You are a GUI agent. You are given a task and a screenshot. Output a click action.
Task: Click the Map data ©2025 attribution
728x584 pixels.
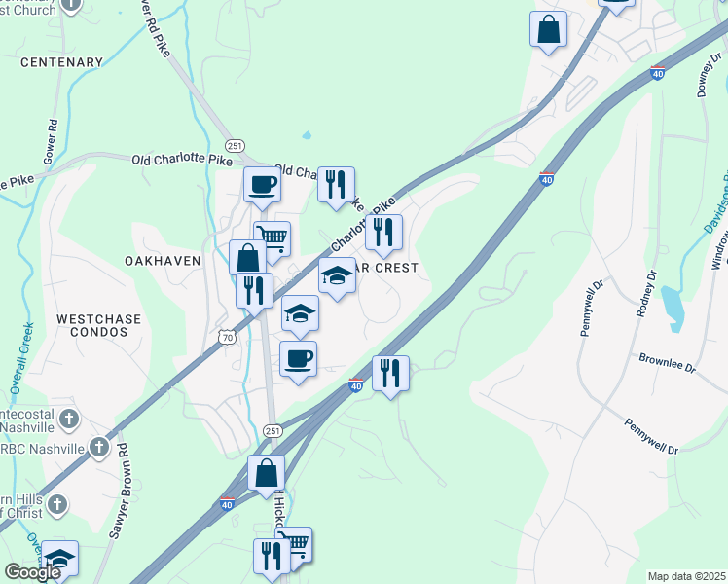tap(687, 576)
